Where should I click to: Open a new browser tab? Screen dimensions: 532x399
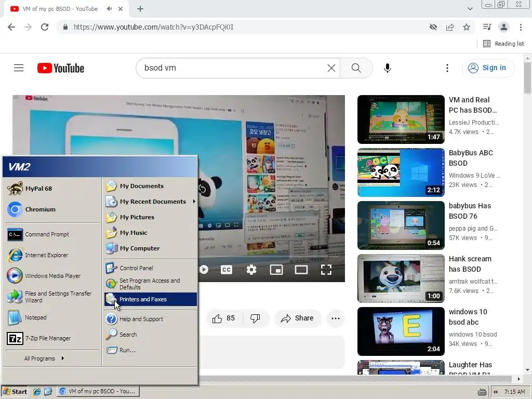click(140, 9)
